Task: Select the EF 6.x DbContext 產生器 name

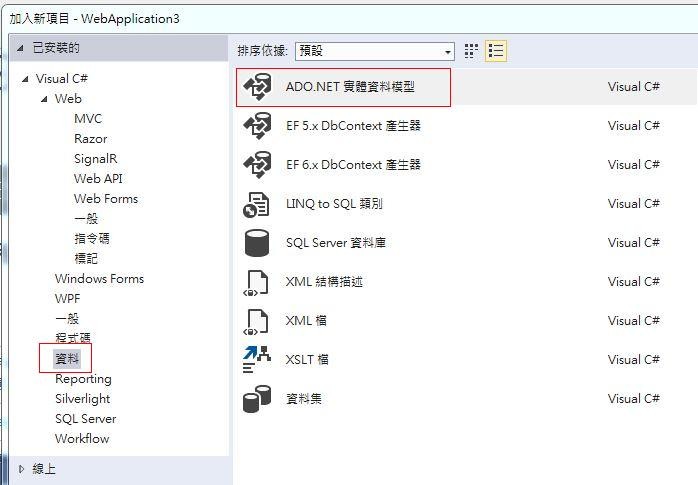Action: point(353,165)
